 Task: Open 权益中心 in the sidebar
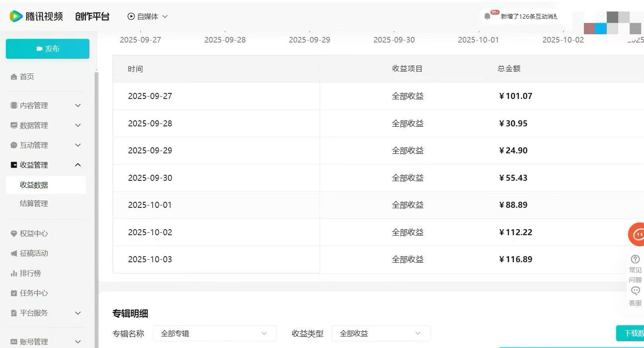click(x=33, y=234)
